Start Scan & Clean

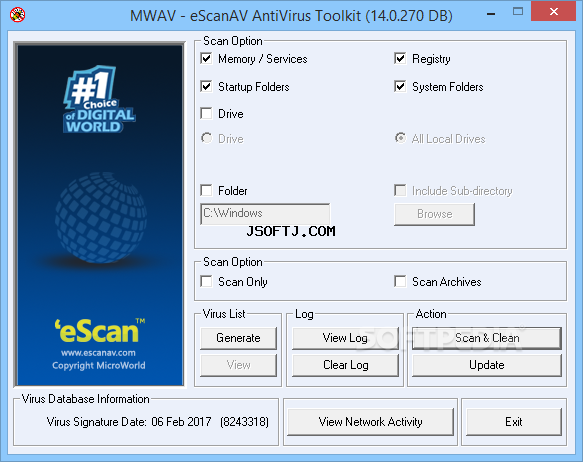487,338
